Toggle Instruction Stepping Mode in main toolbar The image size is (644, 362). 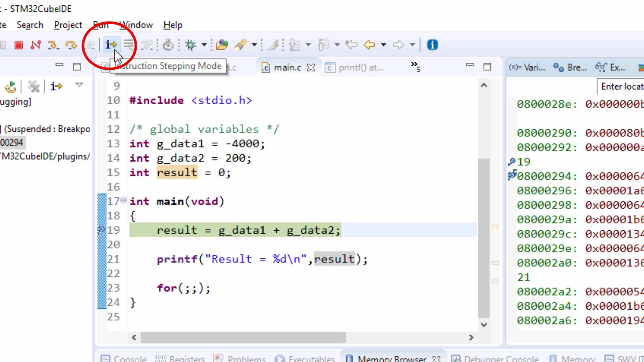(x=111, y=45)
